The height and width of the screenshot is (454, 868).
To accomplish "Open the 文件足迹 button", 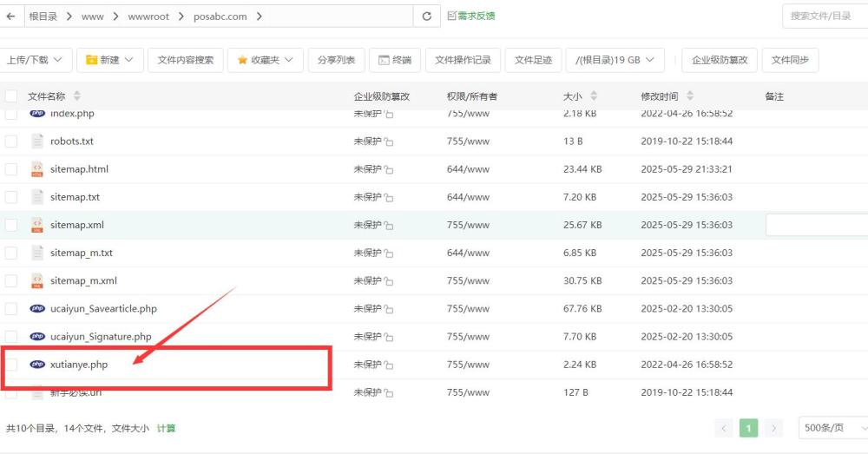I will click(533, 60).
